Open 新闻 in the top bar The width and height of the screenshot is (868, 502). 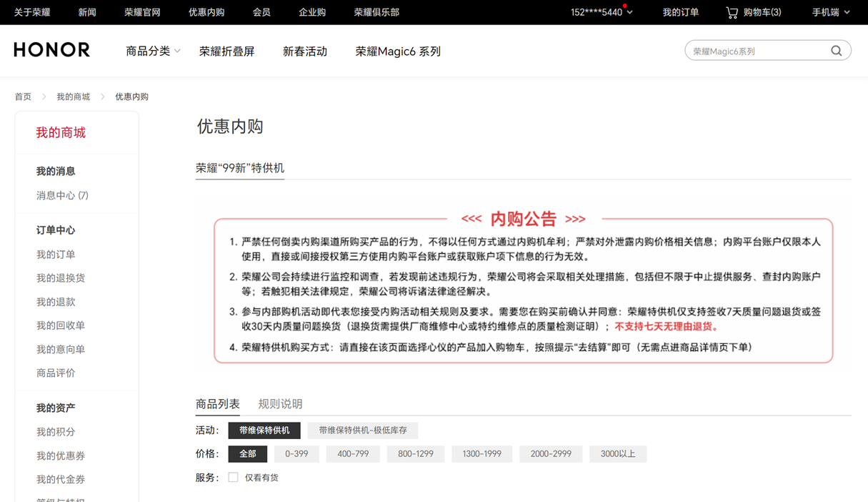click(87, 12)
